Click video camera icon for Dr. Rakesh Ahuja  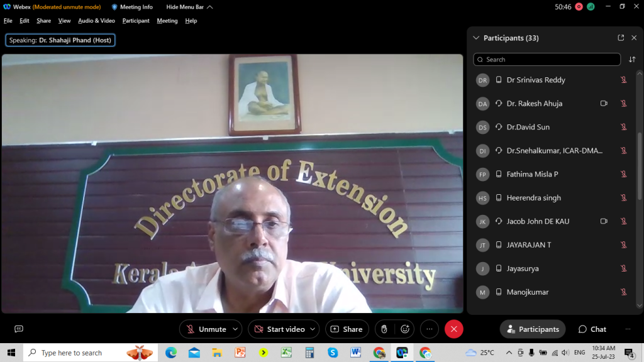tap(604, 104)
